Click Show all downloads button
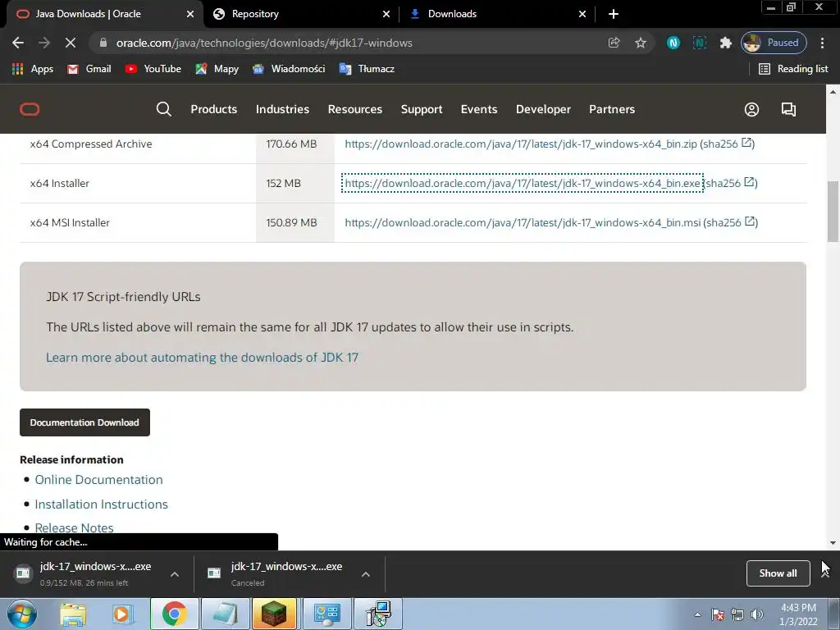840x630 pixels. pyautogui.click(x=778, y=573)
